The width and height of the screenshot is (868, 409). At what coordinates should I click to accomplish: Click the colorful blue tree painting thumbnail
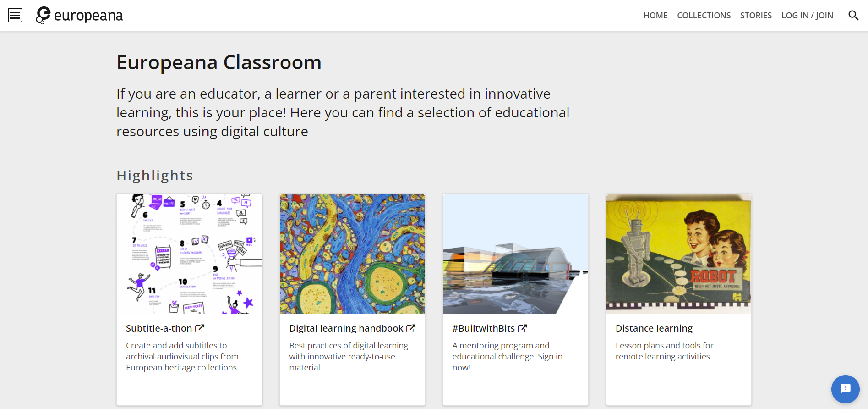click(352, 254)
